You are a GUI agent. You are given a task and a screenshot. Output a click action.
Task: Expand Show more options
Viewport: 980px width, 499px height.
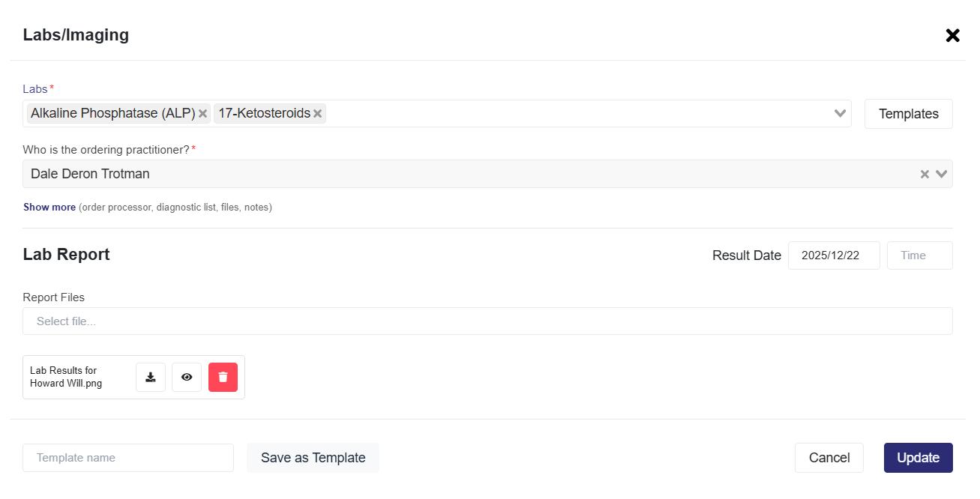(x=49, y=208)
